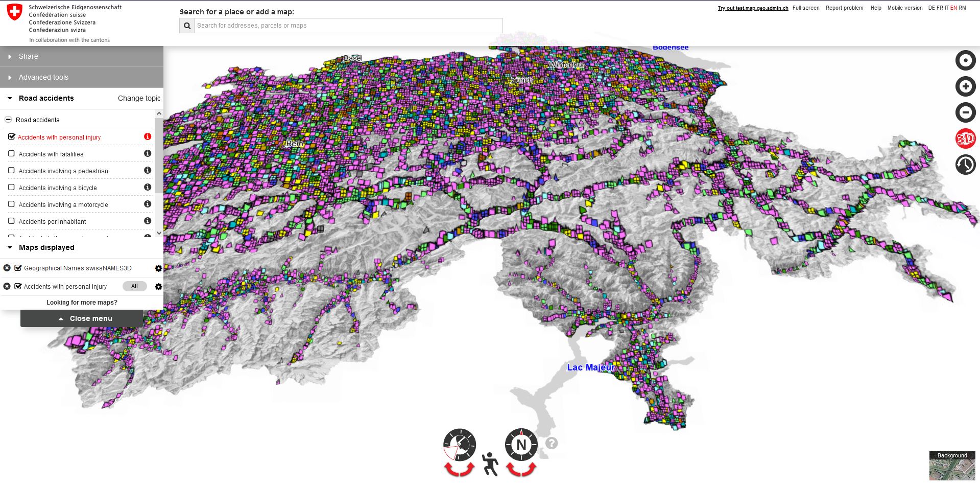Collapse the Road accidents catalog tree node

[x=8, y=120]
